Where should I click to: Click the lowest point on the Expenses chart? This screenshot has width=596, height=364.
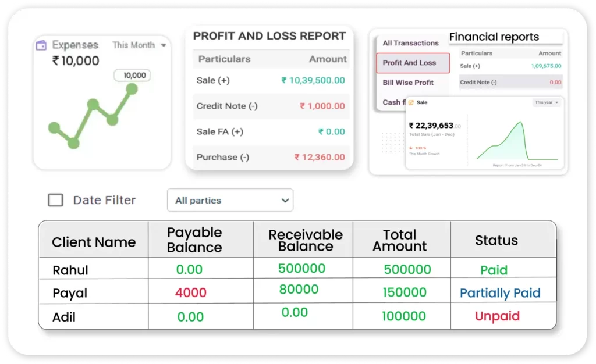pyautogui.click(x=73, y=142)
